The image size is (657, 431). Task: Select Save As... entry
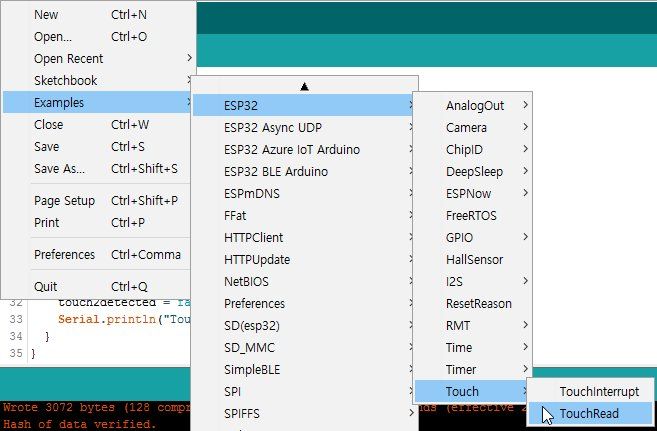coord(98,168)
